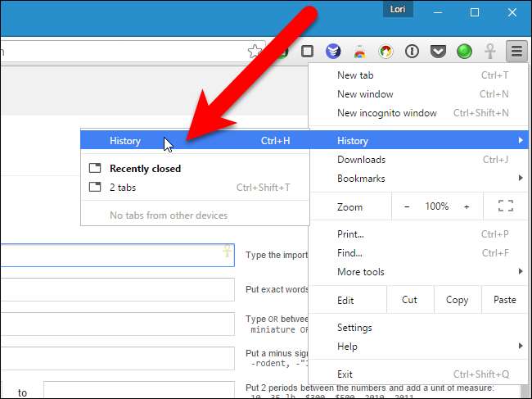The height and width of the screenshot is (399, 532).
Task: Click the ankh extension icon in toolbar
Action: point(490,52)
